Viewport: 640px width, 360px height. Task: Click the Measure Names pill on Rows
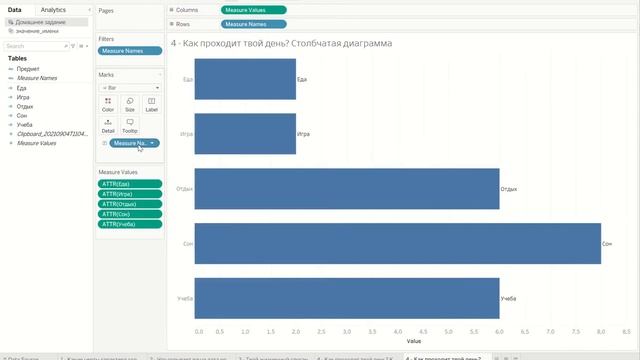coord(253,24)
